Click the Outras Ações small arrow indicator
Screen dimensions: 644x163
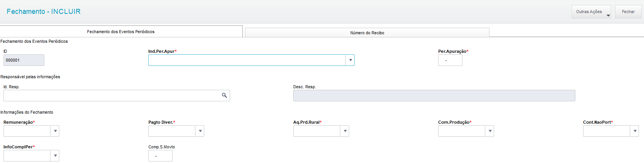click(608, 16)
